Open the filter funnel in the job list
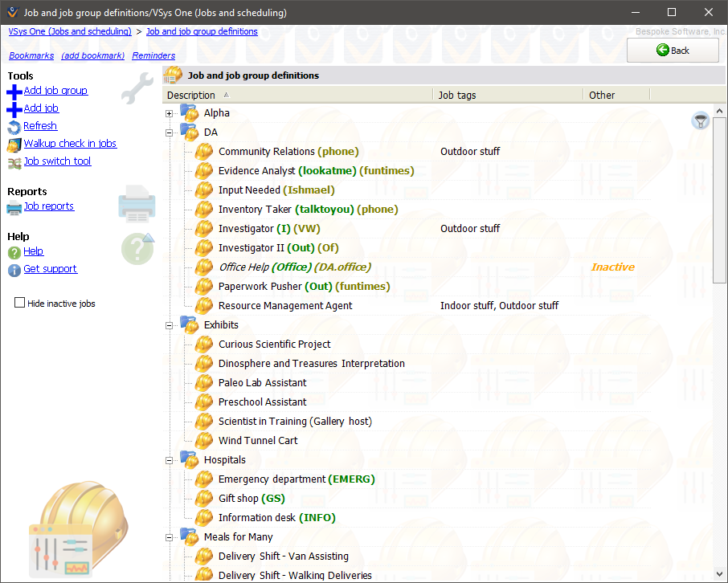 tap(700, 120)
